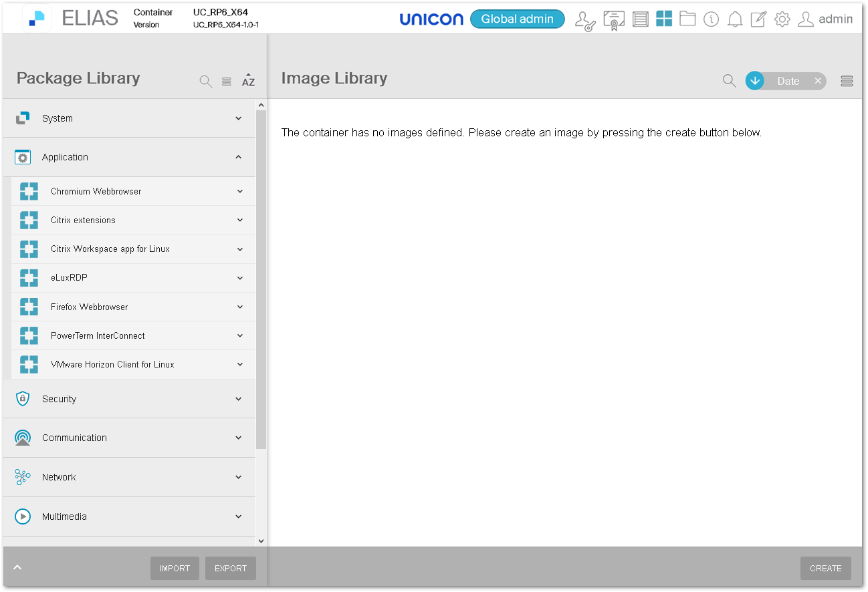Click the ELIAS logo icon

click(x=37, y=19)
